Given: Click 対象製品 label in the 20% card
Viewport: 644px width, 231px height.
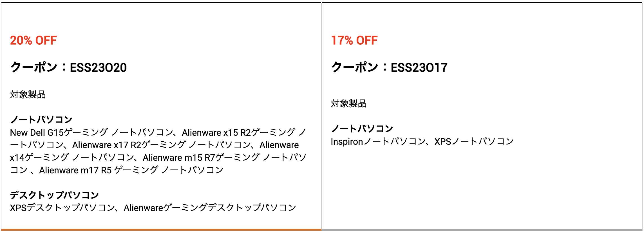Looking at the screenshot, I should point(28,94).
